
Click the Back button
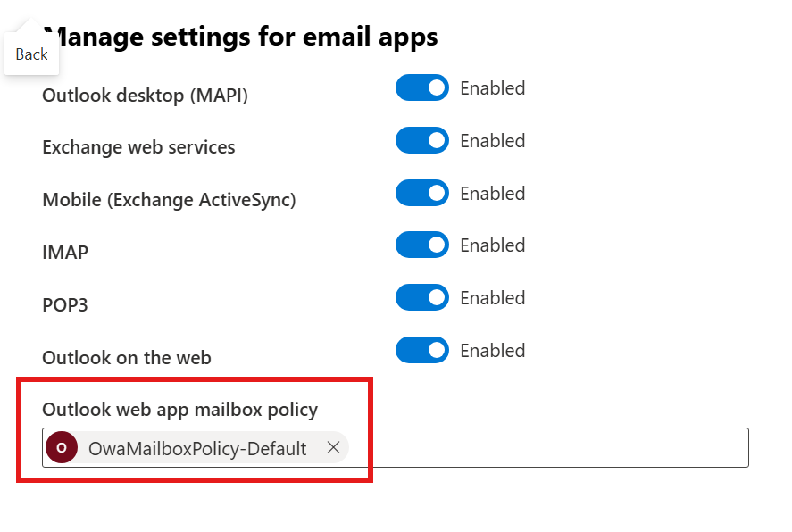click(31, 54)
